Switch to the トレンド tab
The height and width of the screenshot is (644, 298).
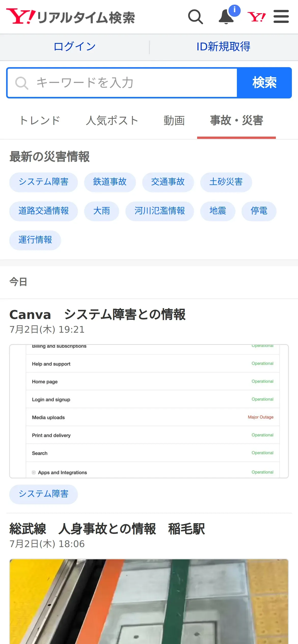coord(40,121)
